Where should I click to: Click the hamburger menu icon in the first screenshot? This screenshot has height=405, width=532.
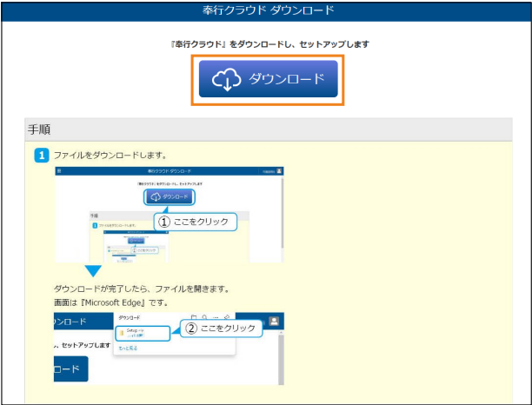[x=60, y=172]
